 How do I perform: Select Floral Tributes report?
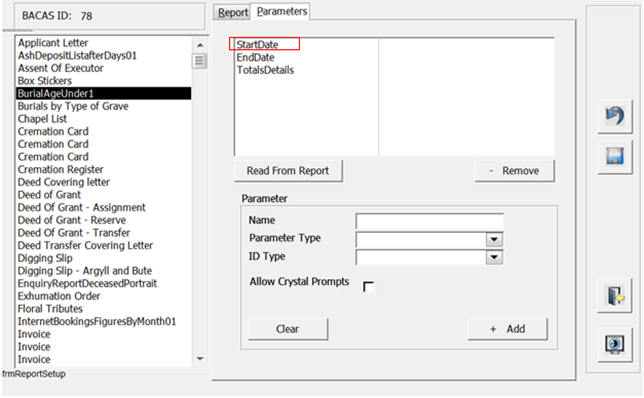(104, 308)
